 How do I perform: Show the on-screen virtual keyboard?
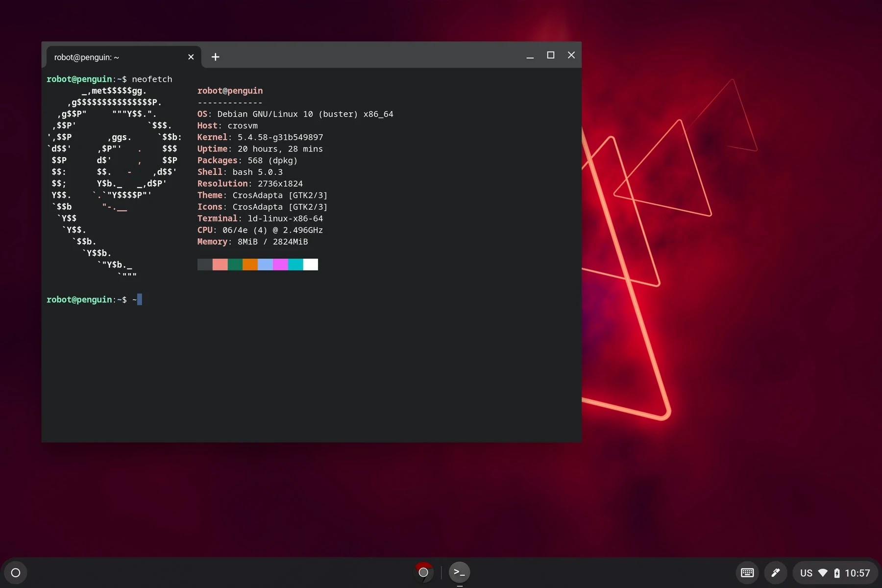(x=746, y=572)
